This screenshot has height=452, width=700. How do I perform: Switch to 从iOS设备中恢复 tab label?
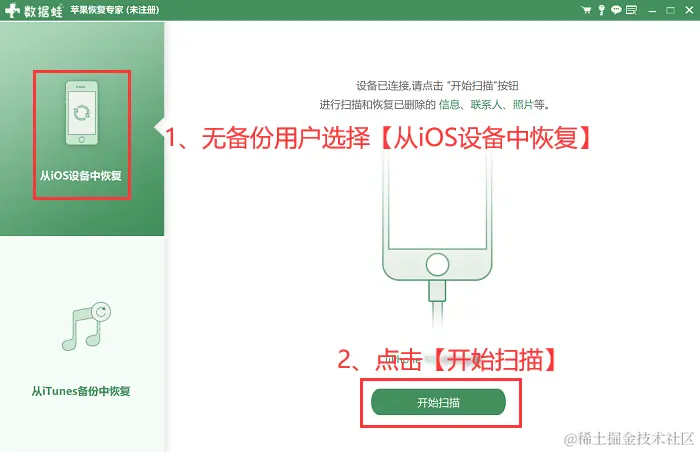tap(81, 176)
